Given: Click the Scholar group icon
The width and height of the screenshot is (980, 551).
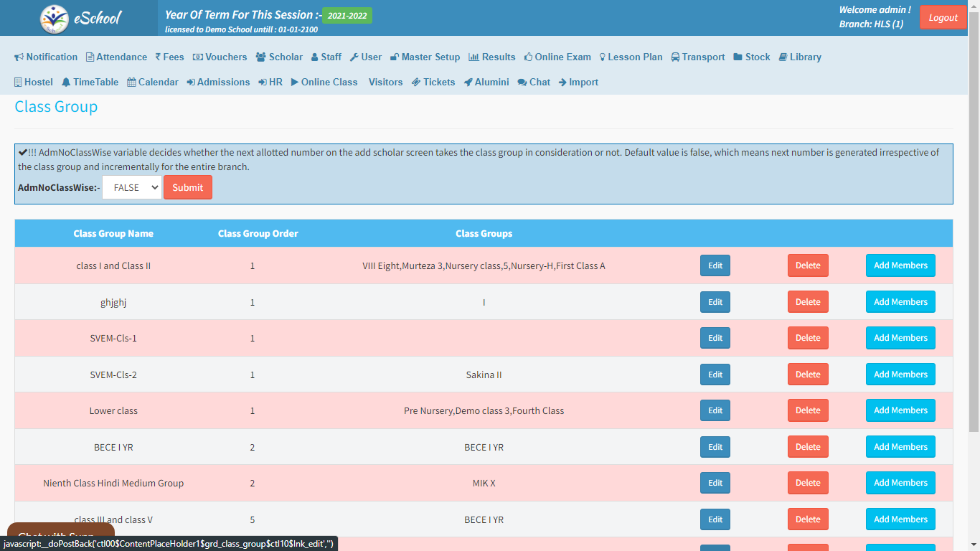Looking at the screenshot, I should (260, 57).
